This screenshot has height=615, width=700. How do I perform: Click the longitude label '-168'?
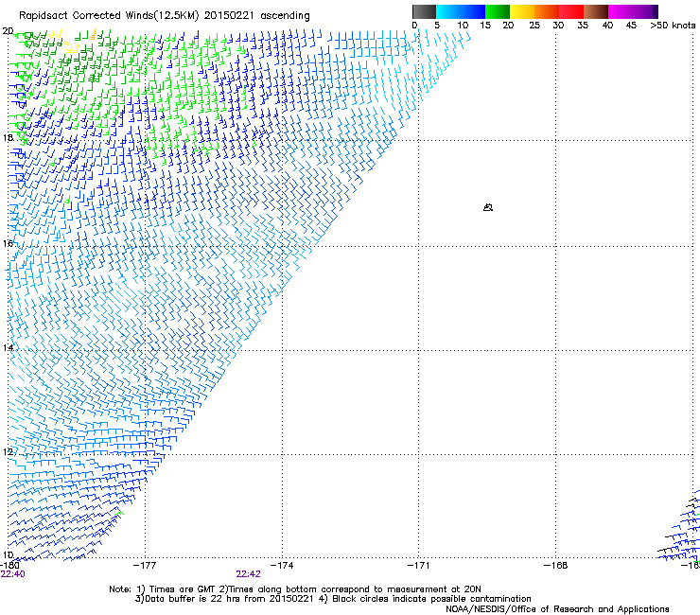pos(556,566)
